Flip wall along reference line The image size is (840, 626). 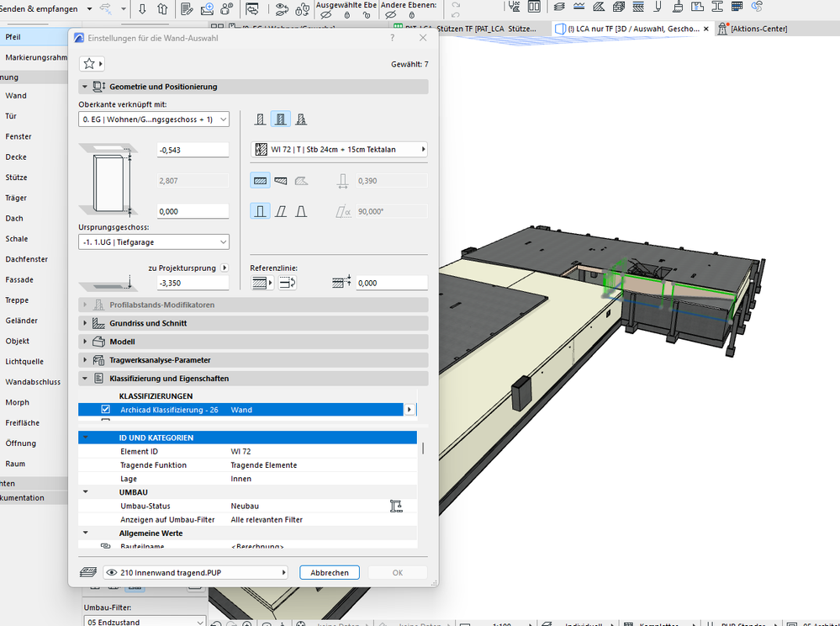(286, 284)
